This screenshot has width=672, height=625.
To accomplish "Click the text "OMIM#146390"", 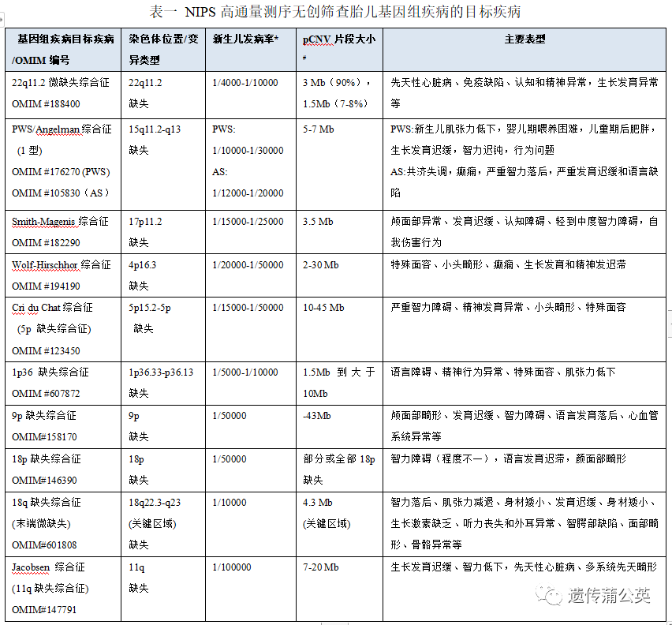I will tap(44, 481).
